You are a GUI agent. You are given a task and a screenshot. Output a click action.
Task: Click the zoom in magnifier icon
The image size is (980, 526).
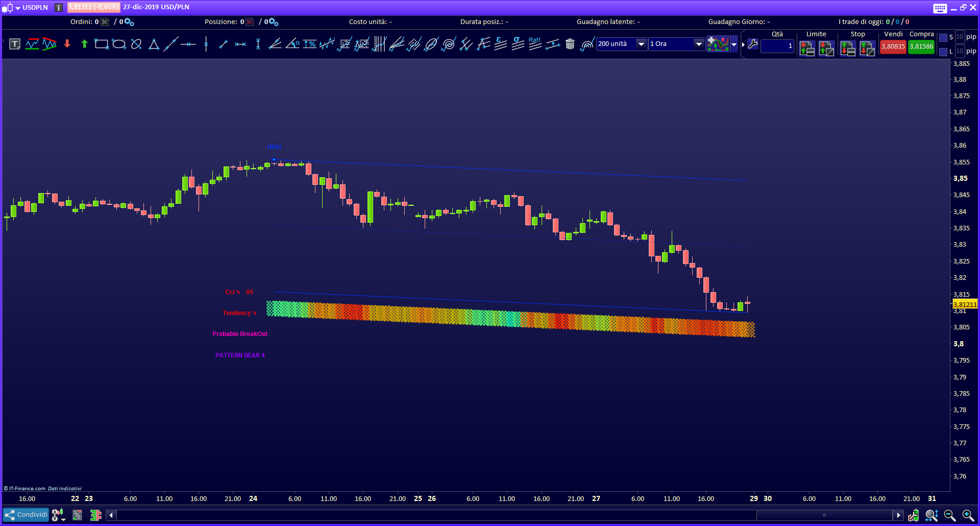pos(968,515)
